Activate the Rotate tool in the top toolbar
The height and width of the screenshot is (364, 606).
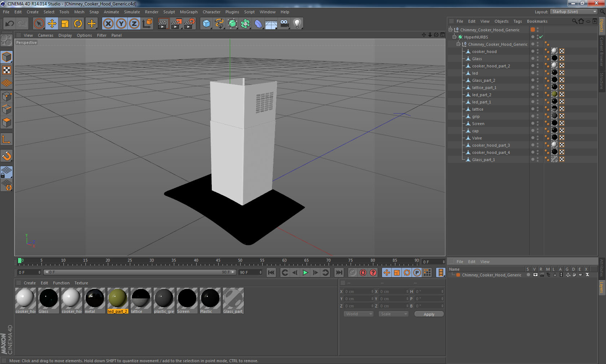[78, 24]
